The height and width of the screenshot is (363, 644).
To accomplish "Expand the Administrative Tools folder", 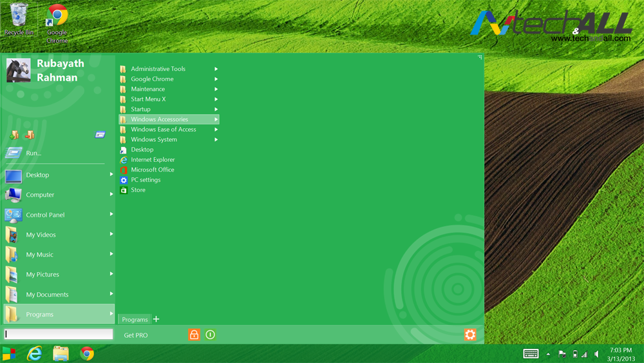I will (x=158, y=69).
